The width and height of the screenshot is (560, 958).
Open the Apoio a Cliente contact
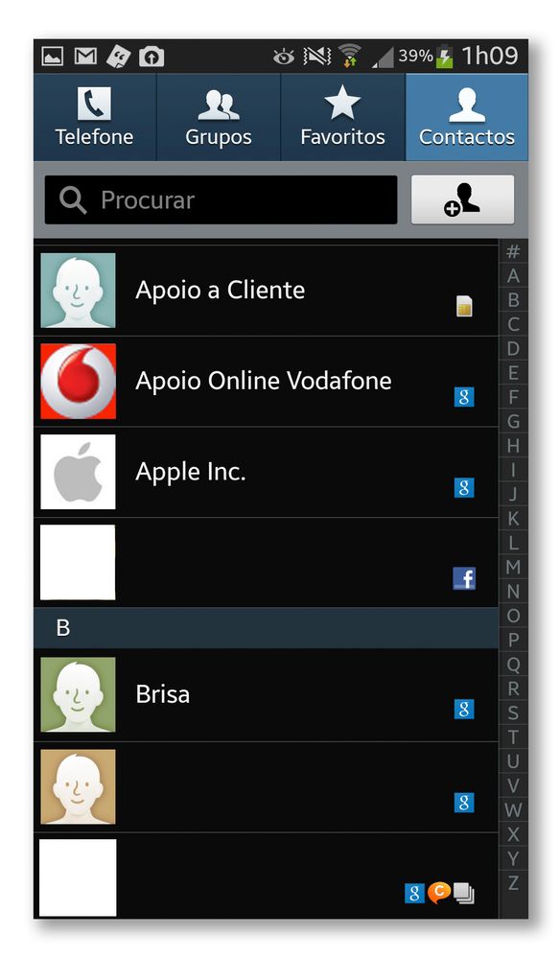266,291
